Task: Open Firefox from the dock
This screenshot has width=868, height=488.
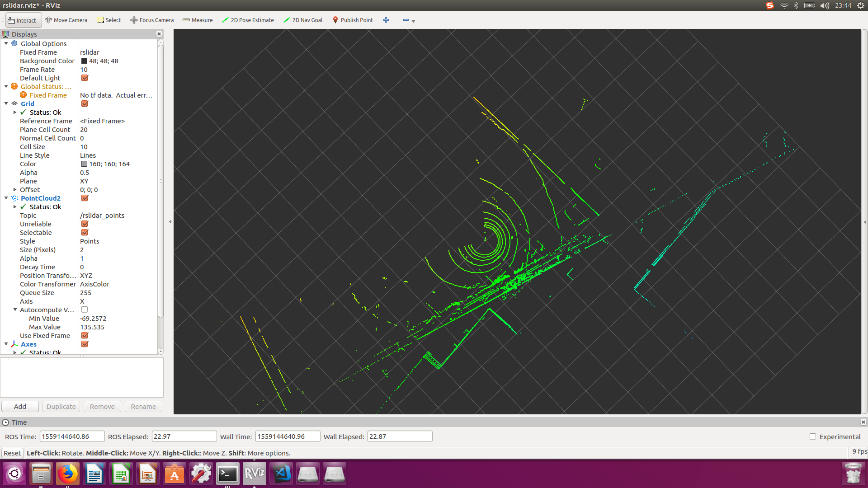Action: (68, 474)
